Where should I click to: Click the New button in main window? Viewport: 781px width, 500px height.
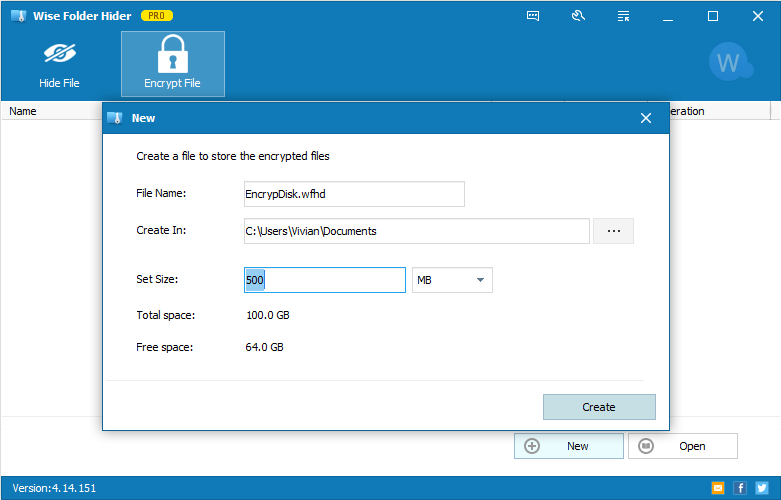pyautogui.click(x=569, y=446)
